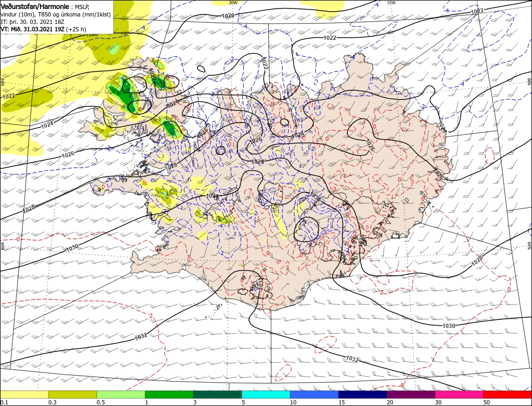Viewport: 532px width, 406px height.
Task: Click the '0.3' legend value
Action: click(53, 402)
